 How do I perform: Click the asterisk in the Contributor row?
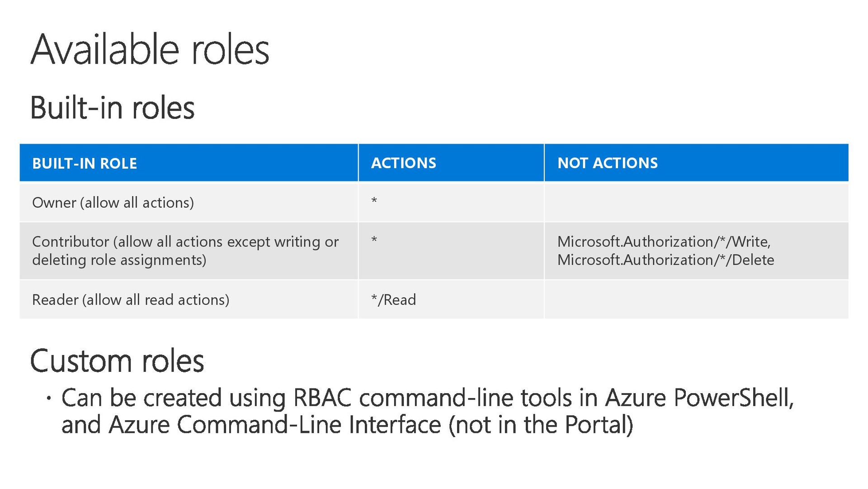tap(374, 240)
